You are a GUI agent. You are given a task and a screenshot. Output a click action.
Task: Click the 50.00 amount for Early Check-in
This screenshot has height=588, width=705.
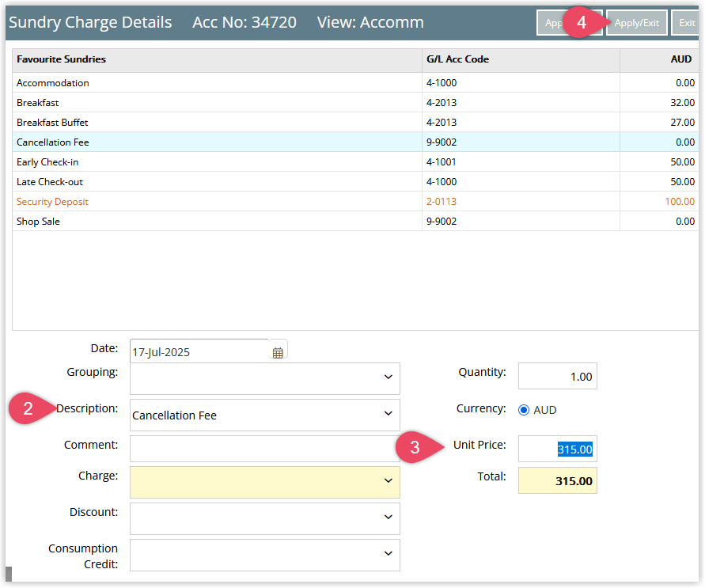click(x=683, y=161)
